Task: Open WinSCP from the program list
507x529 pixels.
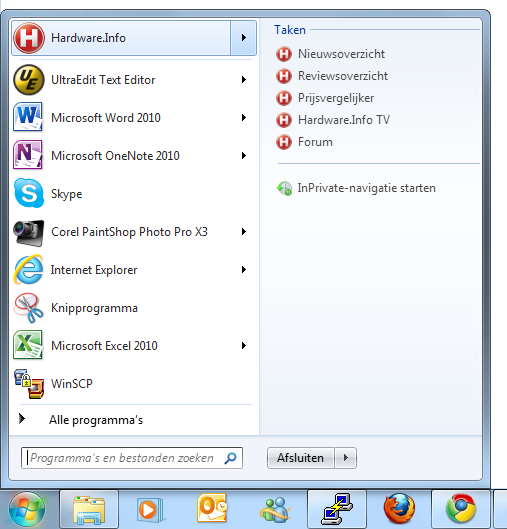Action: pyautogui.click(x=132, y=384)
